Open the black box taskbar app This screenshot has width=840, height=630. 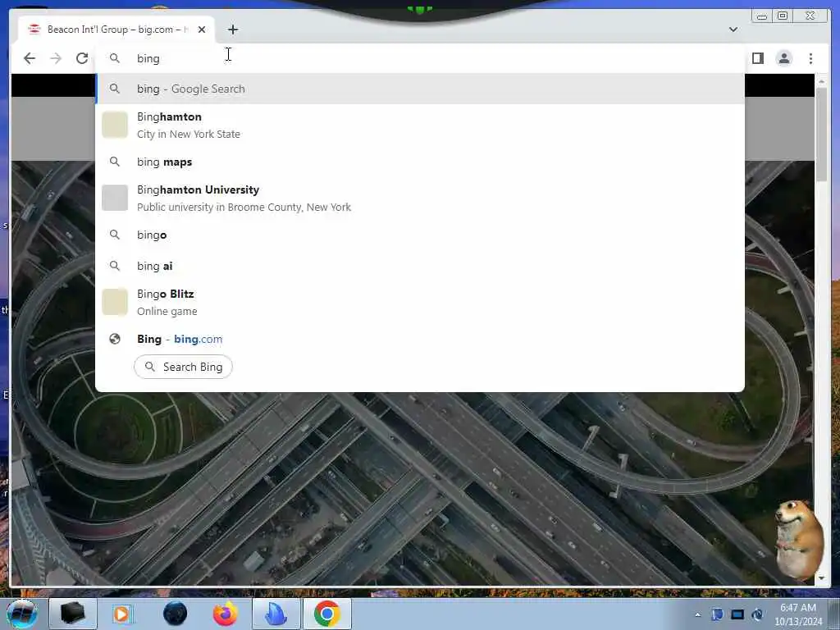point(72,614)
